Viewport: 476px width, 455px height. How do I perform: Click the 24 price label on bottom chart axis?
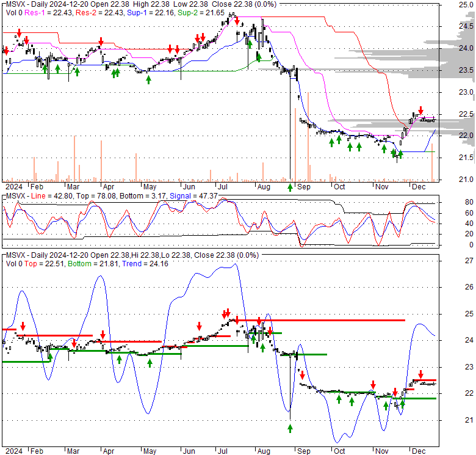pyautogui.click(x=469, y=340)
